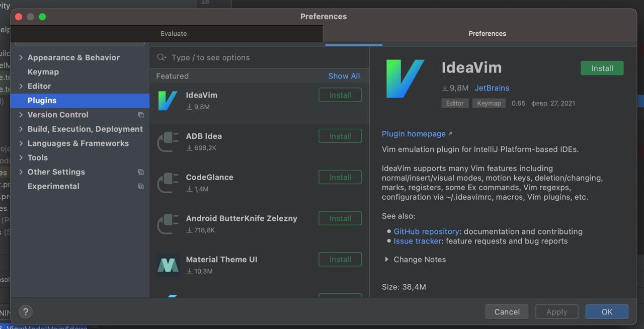Click the Apply button
The height and width of the screenshot is (329, 644).
click(556, 311)
